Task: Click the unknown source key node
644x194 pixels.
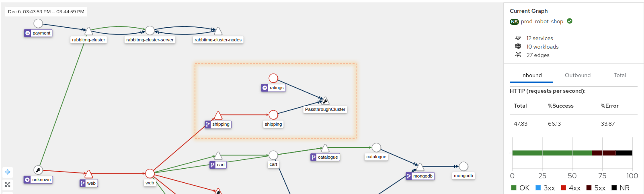Action: coord(38,170)
